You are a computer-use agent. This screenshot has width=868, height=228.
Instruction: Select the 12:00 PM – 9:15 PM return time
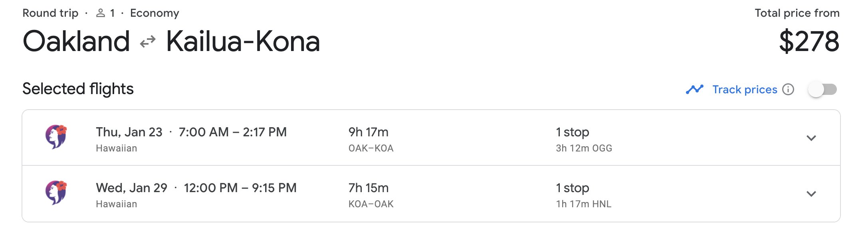(x=240, y=188)
